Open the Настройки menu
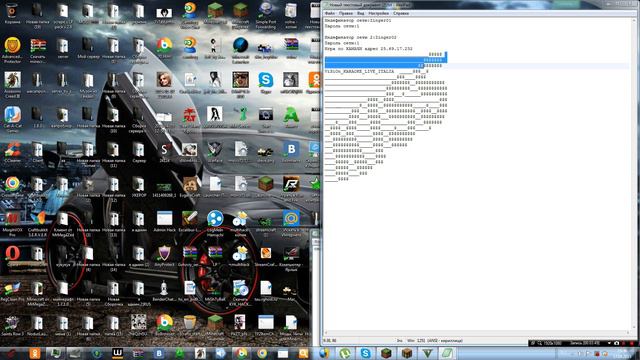 point(378,13)
